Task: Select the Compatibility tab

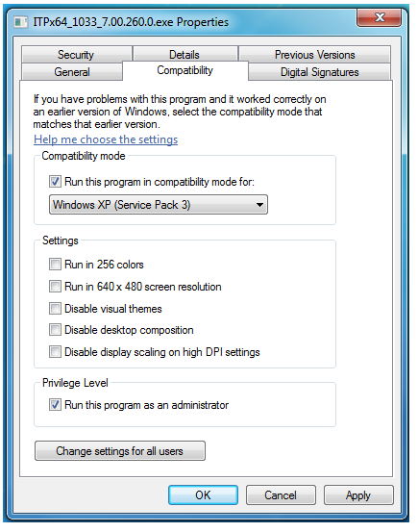Action: 185,70
